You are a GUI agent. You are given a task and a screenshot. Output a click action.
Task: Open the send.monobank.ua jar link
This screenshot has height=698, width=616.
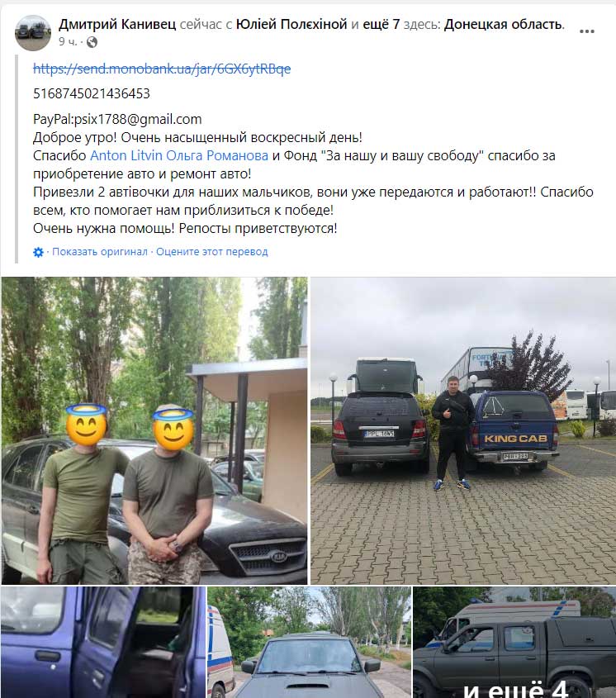click(162, 69)
